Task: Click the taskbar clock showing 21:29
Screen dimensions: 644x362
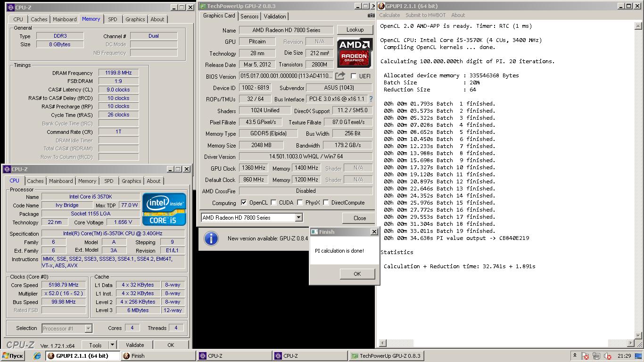Action: [624, 356]
